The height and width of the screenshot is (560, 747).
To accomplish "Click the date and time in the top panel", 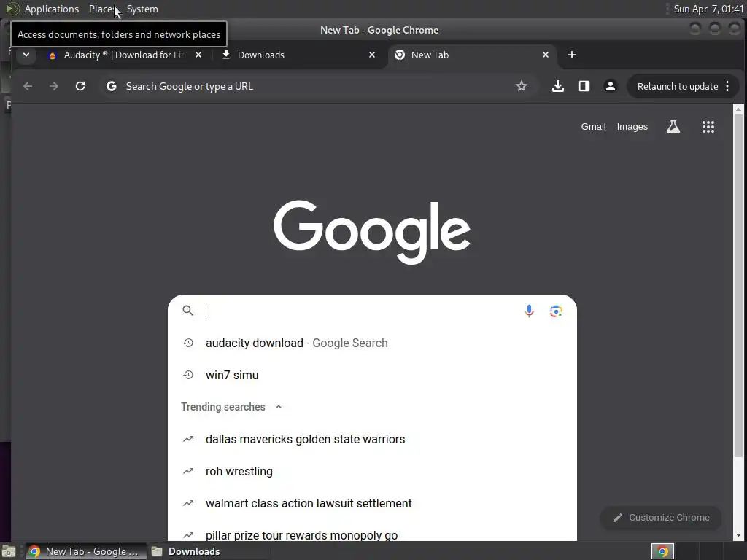I will (x=708, y=9).
